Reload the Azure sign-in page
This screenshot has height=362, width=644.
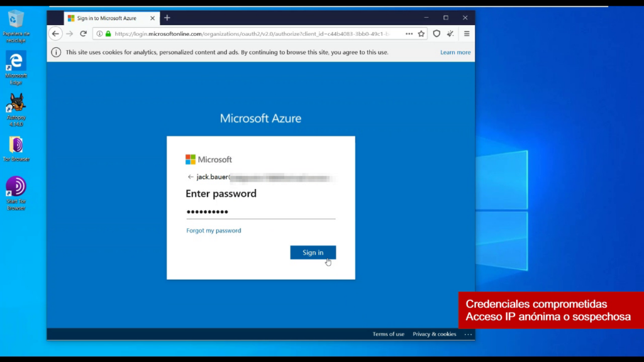pos(84,34)
